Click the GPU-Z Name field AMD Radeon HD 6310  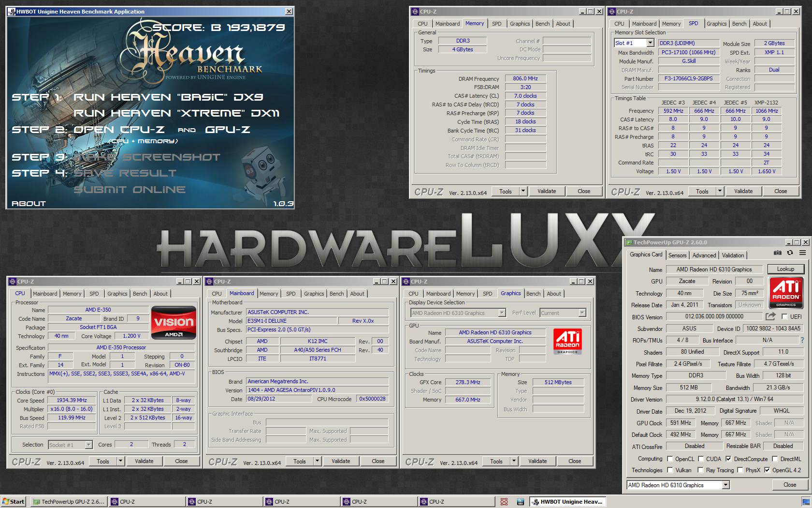click(x=714, y=269)
